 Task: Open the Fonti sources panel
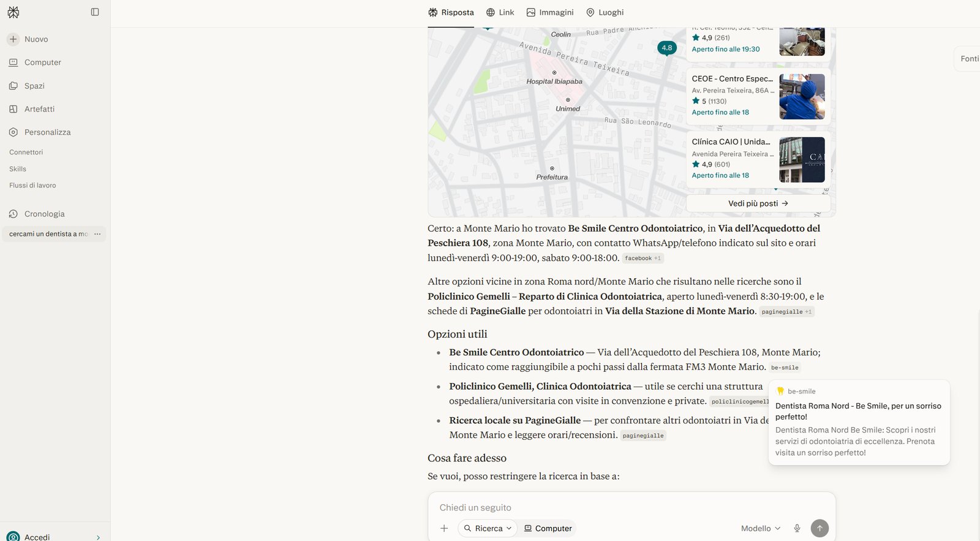pos(968,59)
